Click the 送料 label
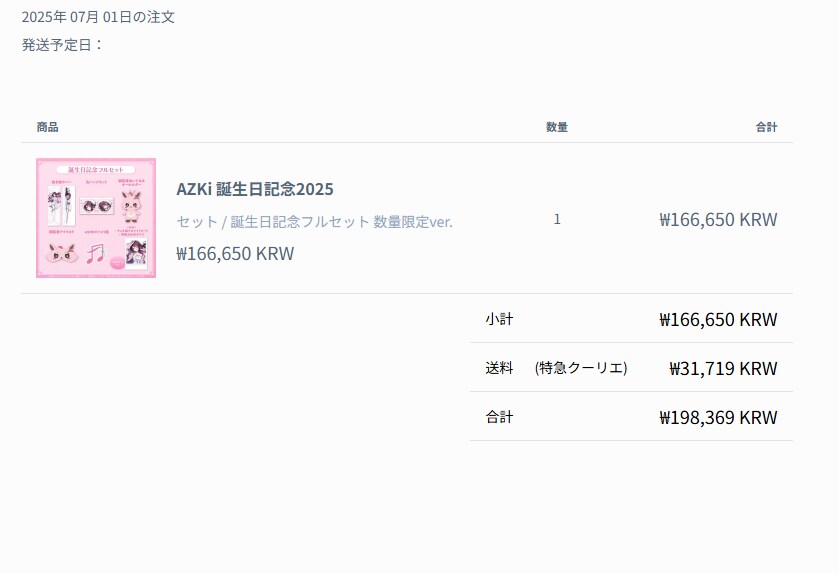Viewport: 839px width, 573px height. pos(499,368)
